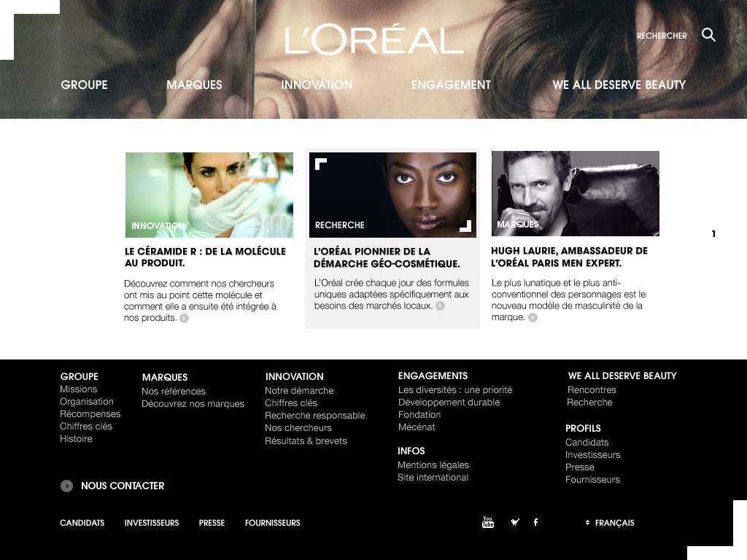Open the Facebook icon in footer
The width and height of the screenshot is (747, 560).
coord(535,522)
